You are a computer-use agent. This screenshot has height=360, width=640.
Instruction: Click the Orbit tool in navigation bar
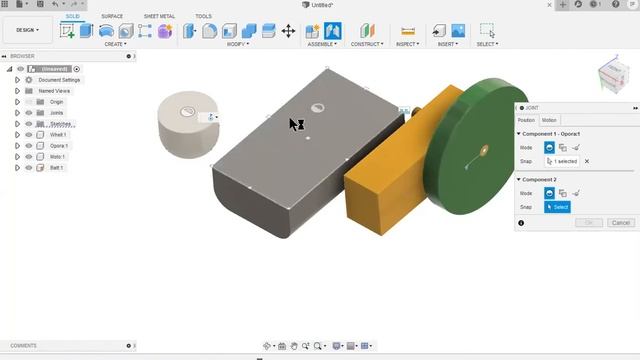pyautogui.click(x=267, y=346)
